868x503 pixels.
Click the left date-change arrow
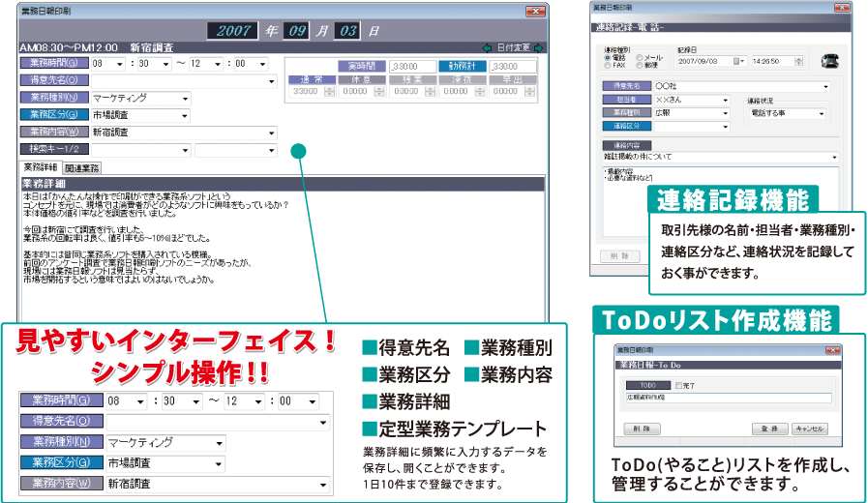click(488, 47)
